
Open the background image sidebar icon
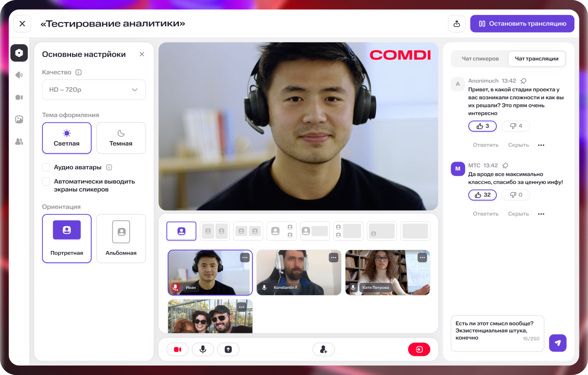[19, 119]
